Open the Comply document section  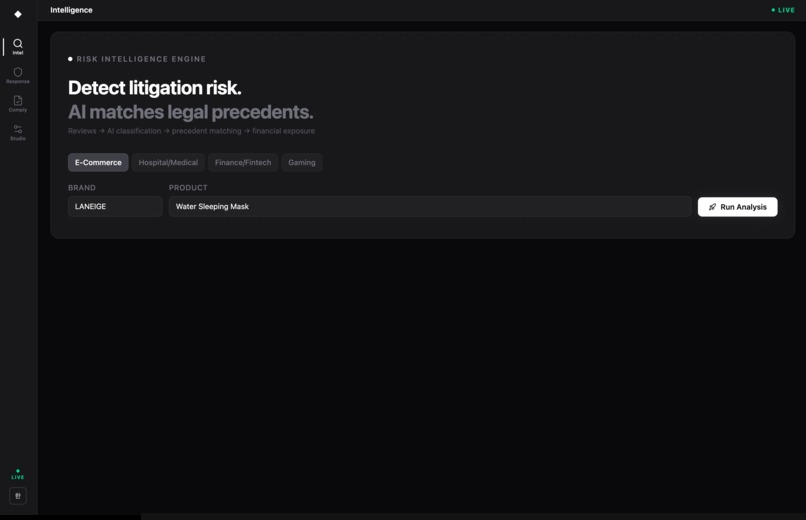point(18,103)
